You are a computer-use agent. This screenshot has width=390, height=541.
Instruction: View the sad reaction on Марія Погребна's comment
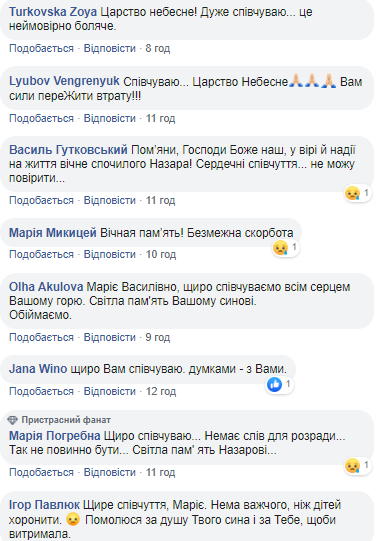(x=358, y=465)
